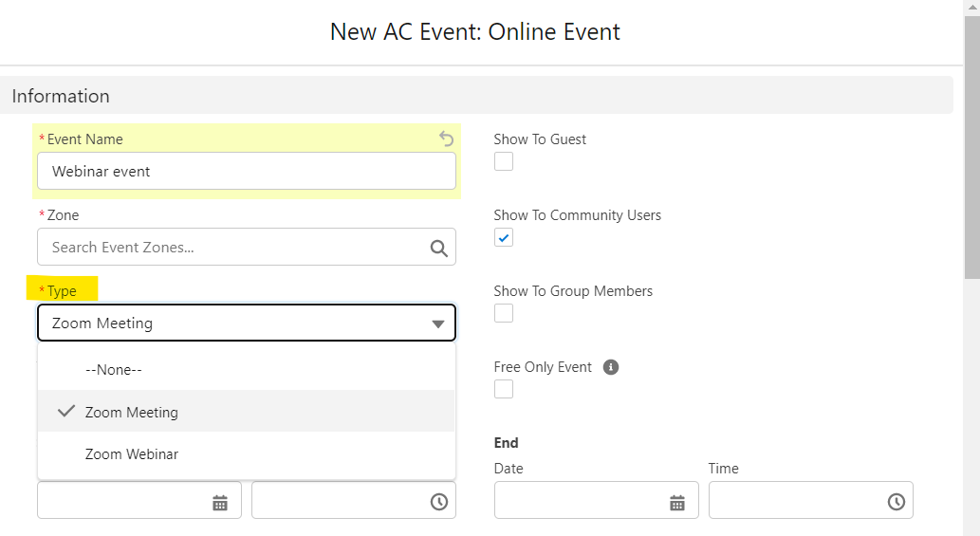Image resolution: width=980 pixels, height=536 pixels.
Task: Click the Event Name text field
Action: (x=247, y=172)
